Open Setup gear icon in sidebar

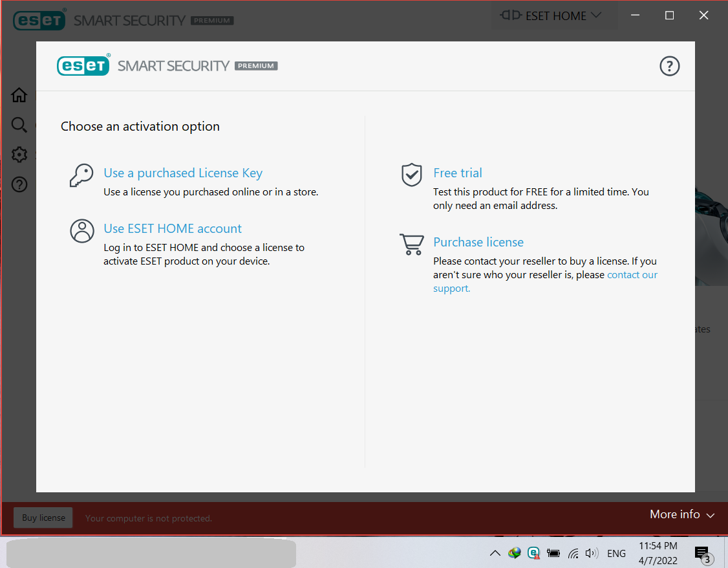[x=19, y=155]
